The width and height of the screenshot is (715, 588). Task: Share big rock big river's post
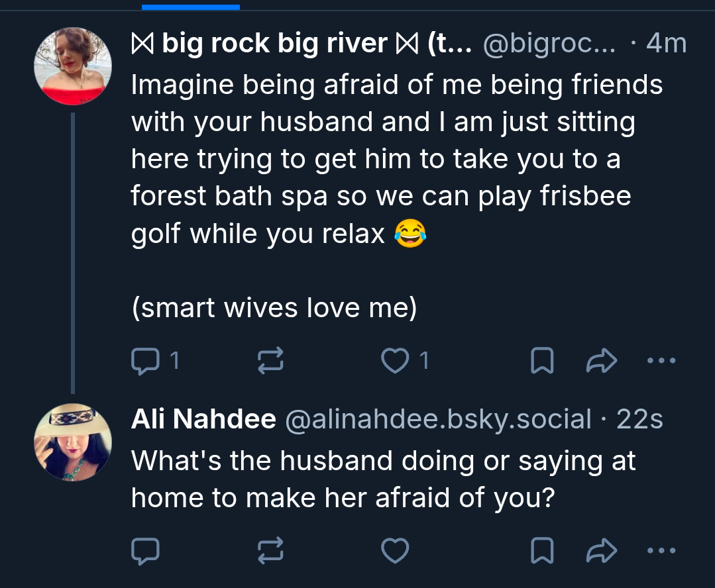602,361
